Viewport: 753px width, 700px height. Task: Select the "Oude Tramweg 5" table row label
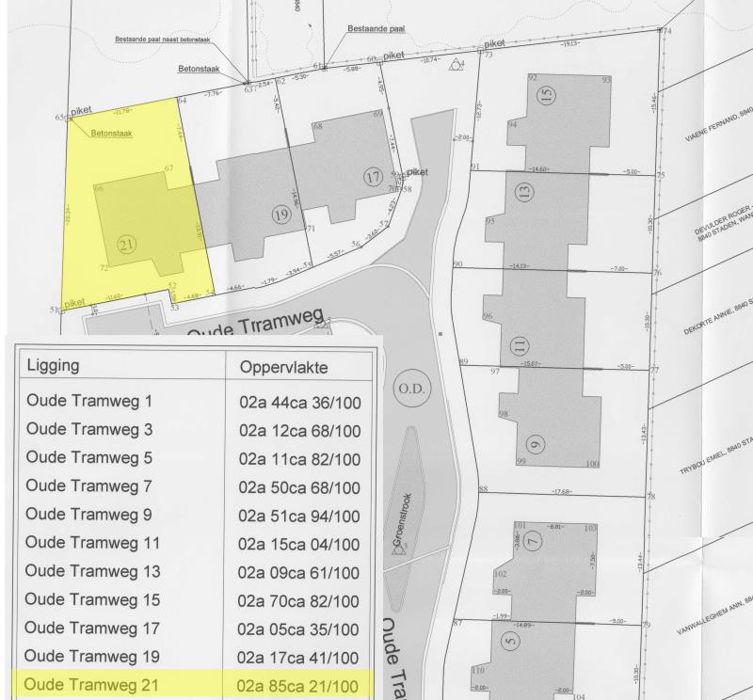point(89,457)
